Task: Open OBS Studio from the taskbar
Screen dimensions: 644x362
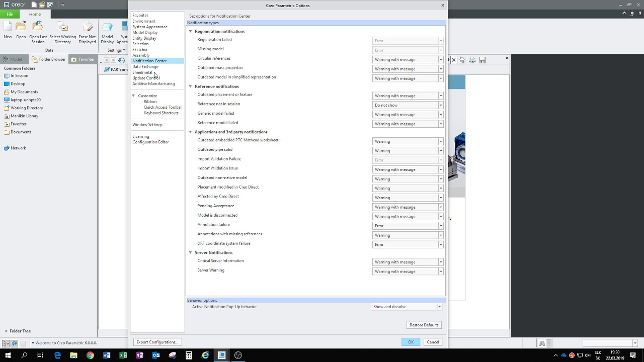Action: click(x=238, y=355)
